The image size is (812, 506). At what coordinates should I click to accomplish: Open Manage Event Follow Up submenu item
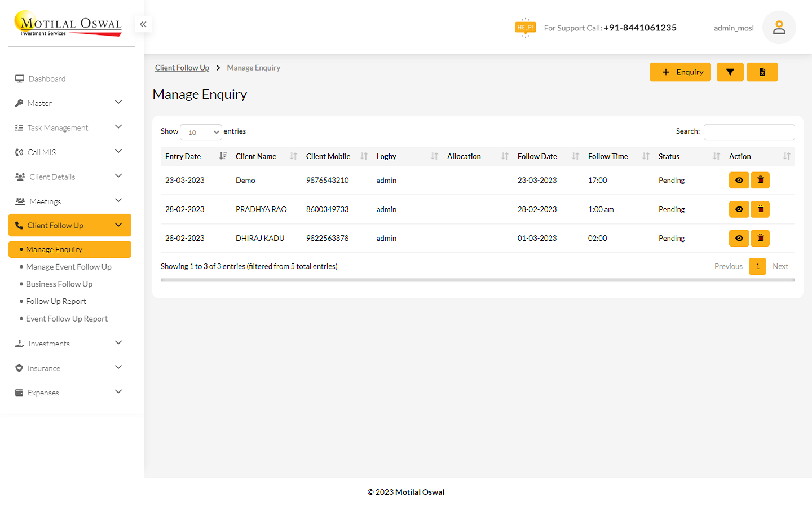(69, 267)
